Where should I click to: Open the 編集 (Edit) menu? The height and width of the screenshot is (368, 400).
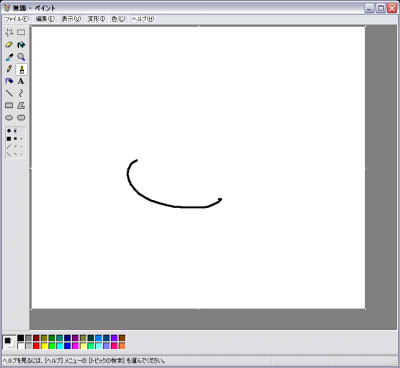pyautogui.click(x=45, y=19)
